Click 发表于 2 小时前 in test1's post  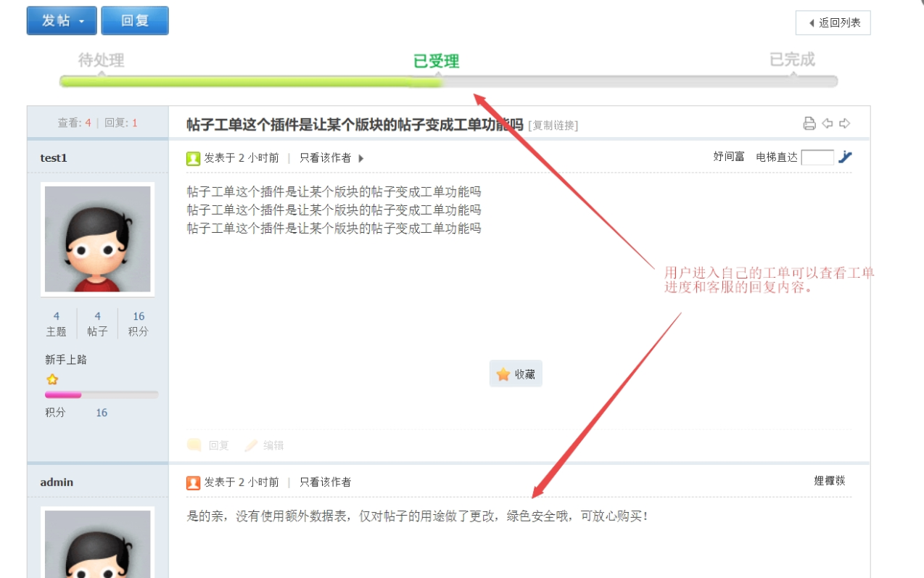point(242,158)
